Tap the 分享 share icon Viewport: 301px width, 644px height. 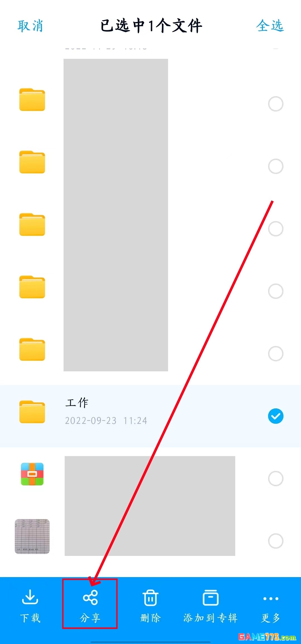pos(90,597)
